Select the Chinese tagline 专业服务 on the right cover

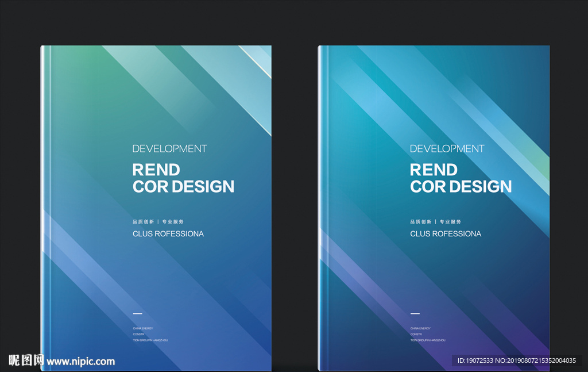pos(450,222)
